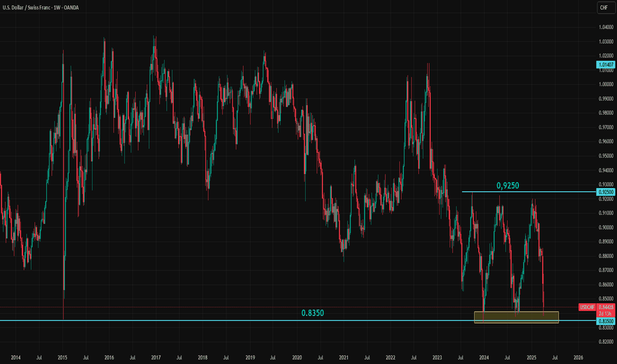Click the 0.83500 cyan price axis tag
617x364 pixels.
pyautogui.click(x=606, y=321)
